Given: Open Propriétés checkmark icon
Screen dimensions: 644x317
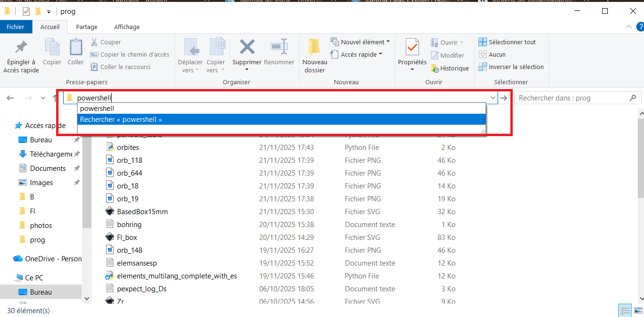Looking at the screenshot, I should pyautogui.click(x=412, y=47).
